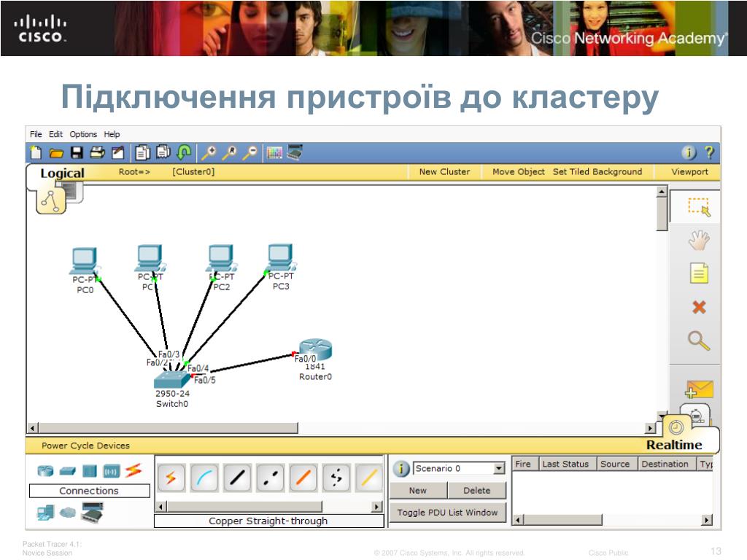Click Power Cycle Devices
This screenshot has height=560, width=747.
[x=86, y=446]
